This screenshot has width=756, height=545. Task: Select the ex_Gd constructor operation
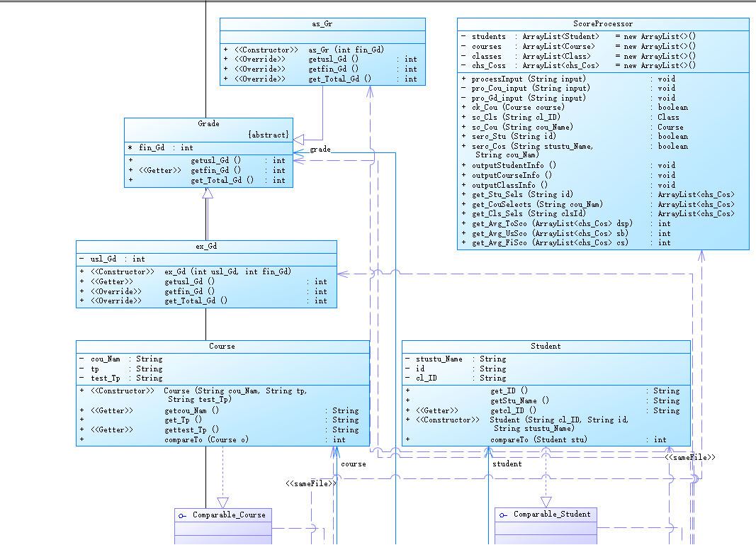pos(186,271)
